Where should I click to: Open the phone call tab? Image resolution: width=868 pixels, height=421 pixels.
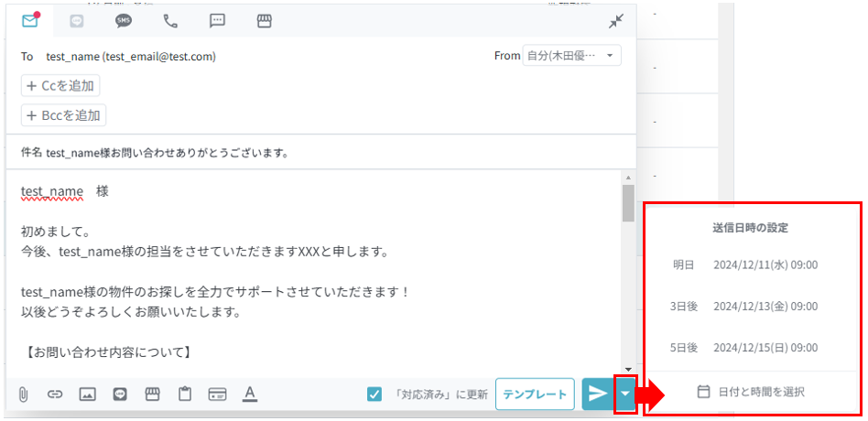170,21
